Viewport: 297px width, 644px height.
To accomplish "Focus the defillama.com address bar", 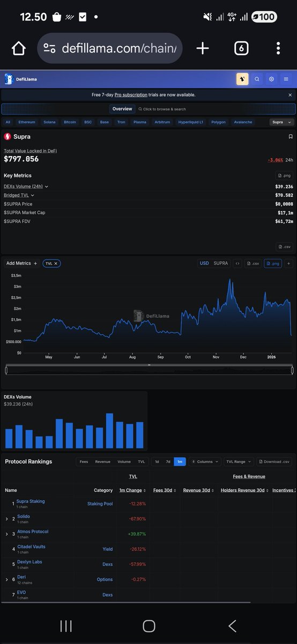I will coord(110,48).
